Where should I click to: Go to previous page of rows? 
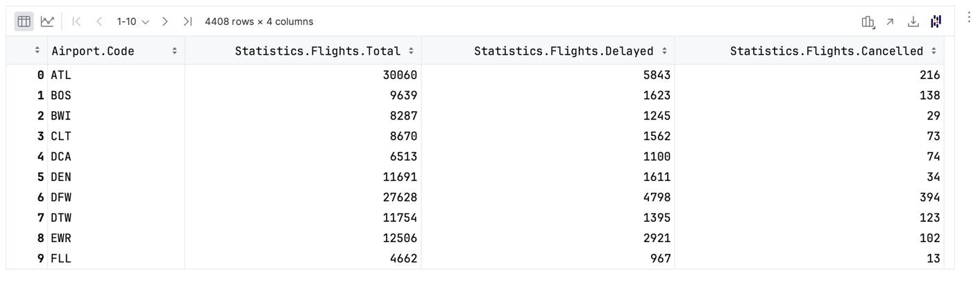click(99, 22)
